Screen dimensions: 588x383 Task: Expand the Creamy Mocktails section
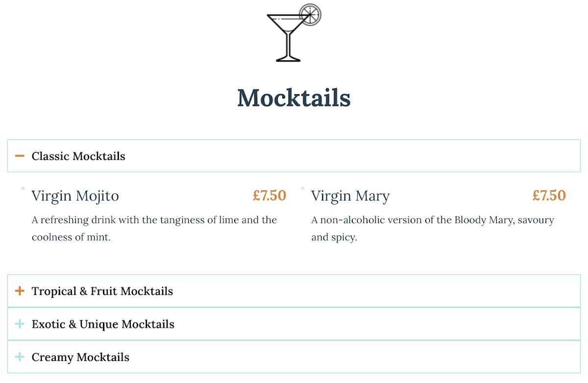pos(80,357)
